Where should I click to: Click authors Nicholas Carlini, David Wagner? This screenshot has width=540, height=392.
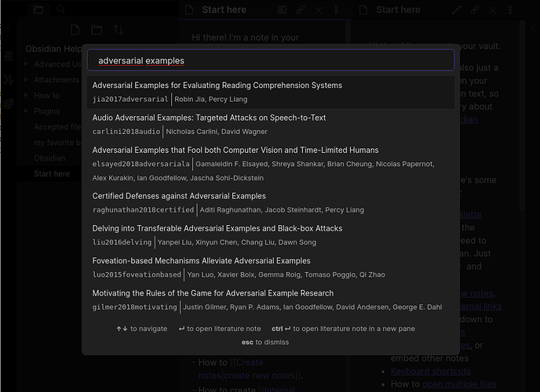tap(217, 132)
